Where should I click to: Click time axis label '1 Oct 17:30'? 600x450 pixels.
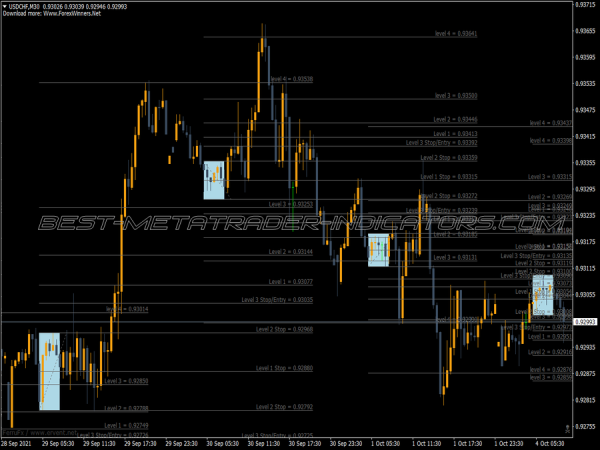pos(468,444)
